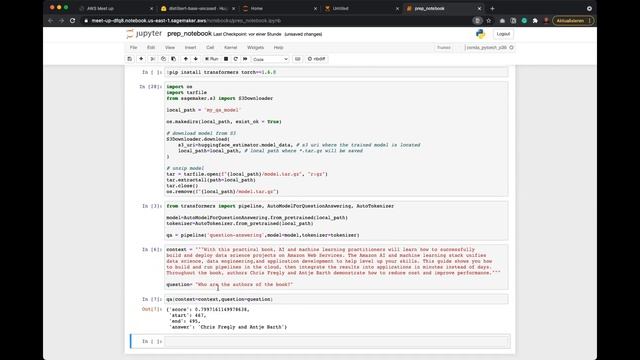Open the cell type Code dropdown
The width and height of the screenshot is (640, 360).
click(x=270, y=60)
